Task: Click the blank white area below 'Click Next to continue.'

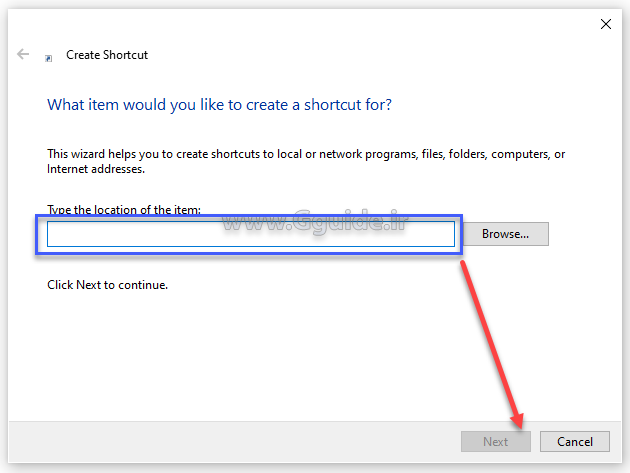Action: tap(250, 350)
